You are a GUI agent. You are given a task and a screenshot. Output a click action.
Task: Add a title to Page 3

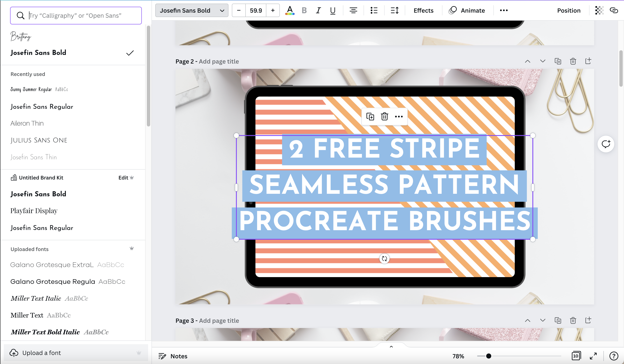(x=219, y=321)
